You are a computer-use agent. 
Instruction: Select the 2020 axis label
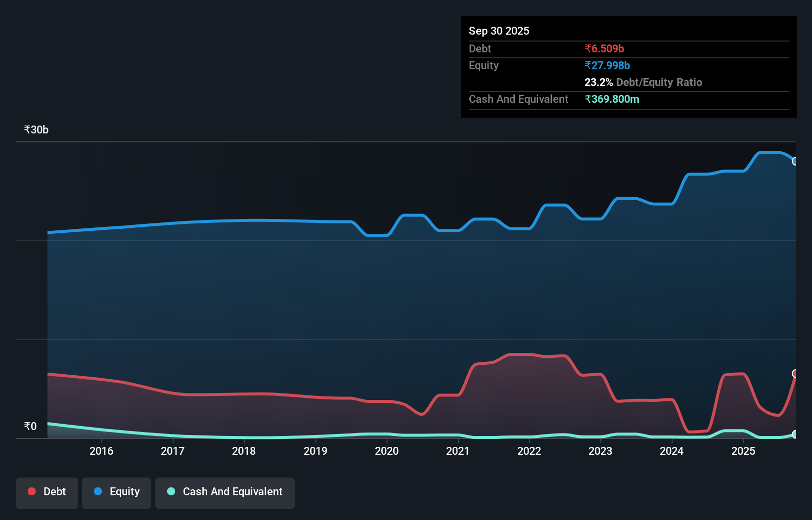(x=387, y=451)
